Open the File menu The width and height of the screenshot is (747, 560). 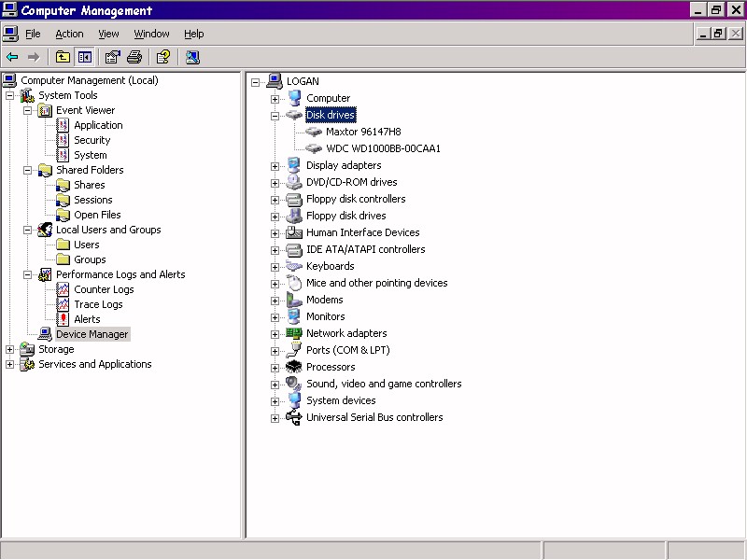[x=33, y=34]
